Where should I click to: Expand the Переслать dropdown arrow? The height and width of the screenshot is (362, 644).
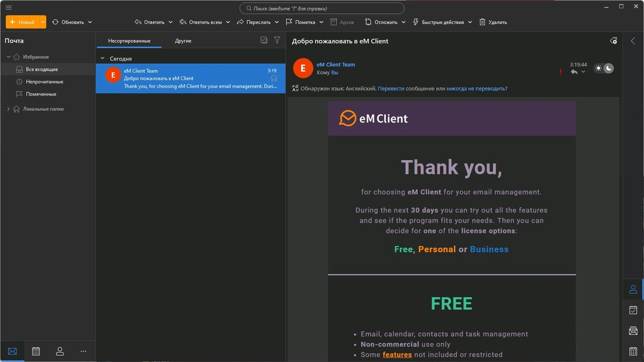coord(277,22)
